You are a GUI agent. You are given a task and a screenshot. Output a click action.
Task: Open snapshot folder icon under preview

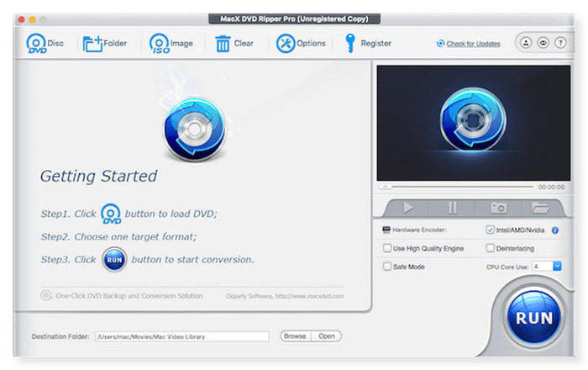click(x=540, y=208)
